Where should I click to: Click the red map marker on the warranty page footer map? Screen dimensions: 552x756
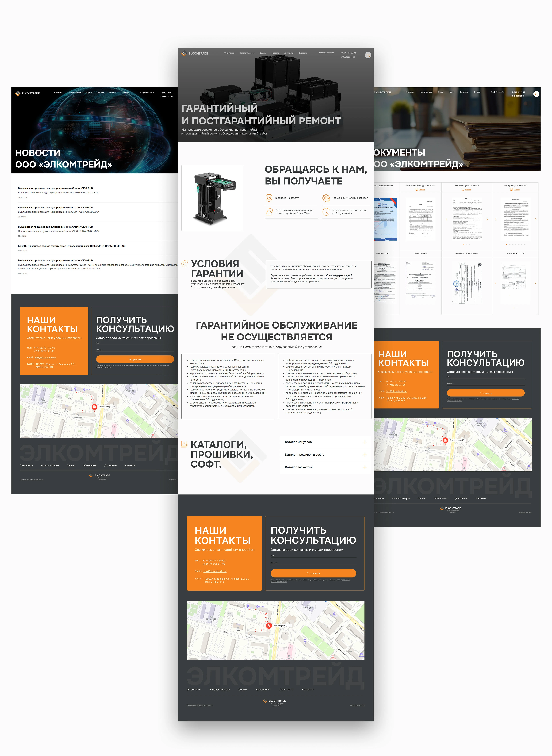tap(268, 625)
